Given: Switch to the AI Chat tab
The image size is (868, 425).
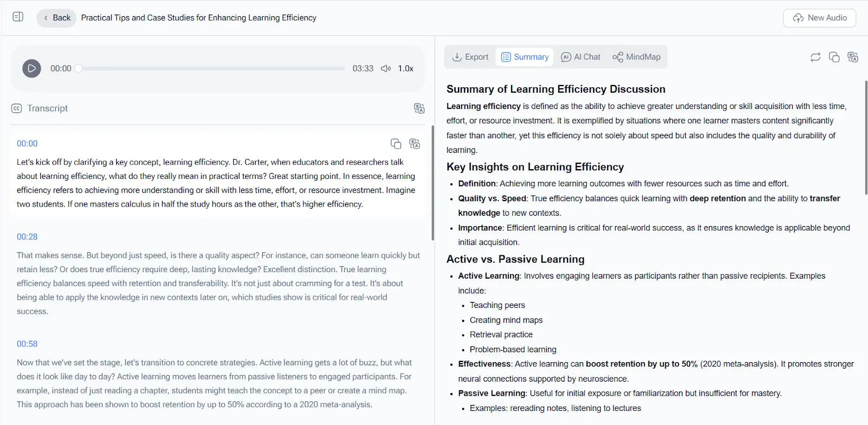Looking at the screenshot, I should pyautogui.click(x=580, y=57).
